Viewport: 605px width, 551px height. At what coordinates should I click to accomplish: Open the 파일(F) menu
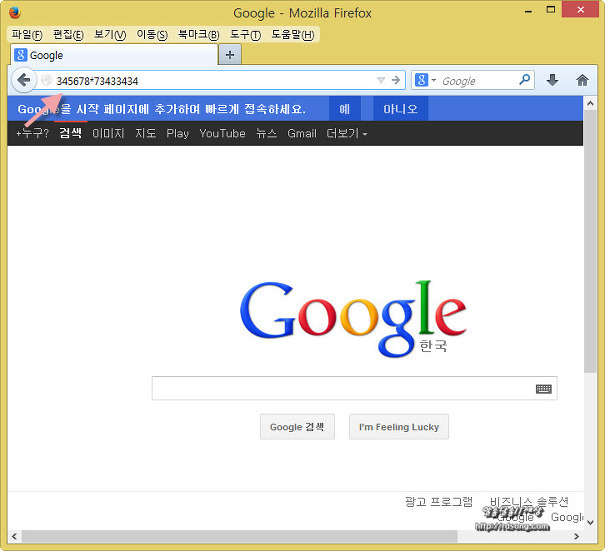(x=27, y=35)
